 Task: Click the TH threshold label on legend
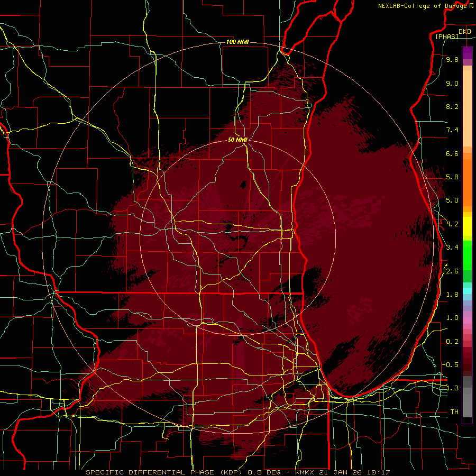[x=454, y=412]
